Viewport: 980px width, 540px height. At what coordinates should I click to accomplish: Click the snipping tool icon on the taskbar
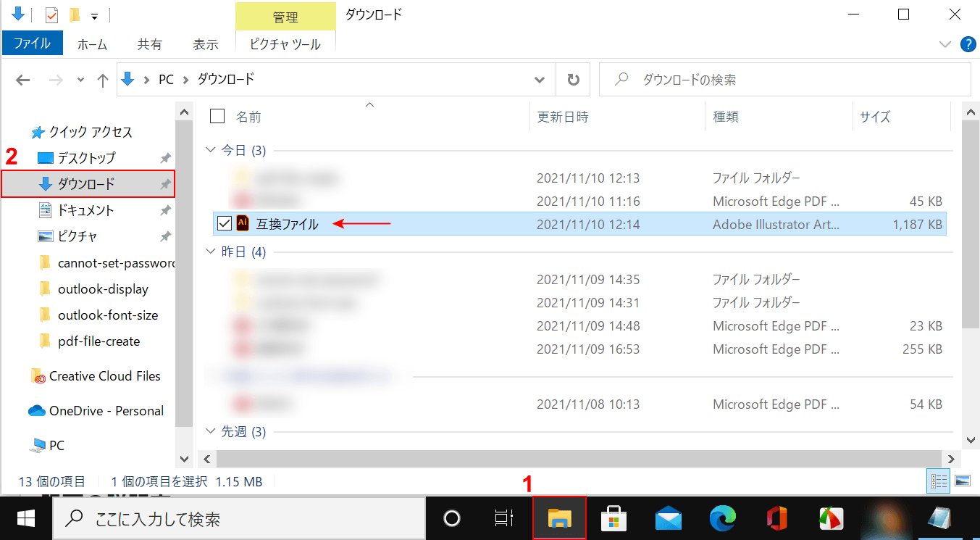(x=832, y=518)
